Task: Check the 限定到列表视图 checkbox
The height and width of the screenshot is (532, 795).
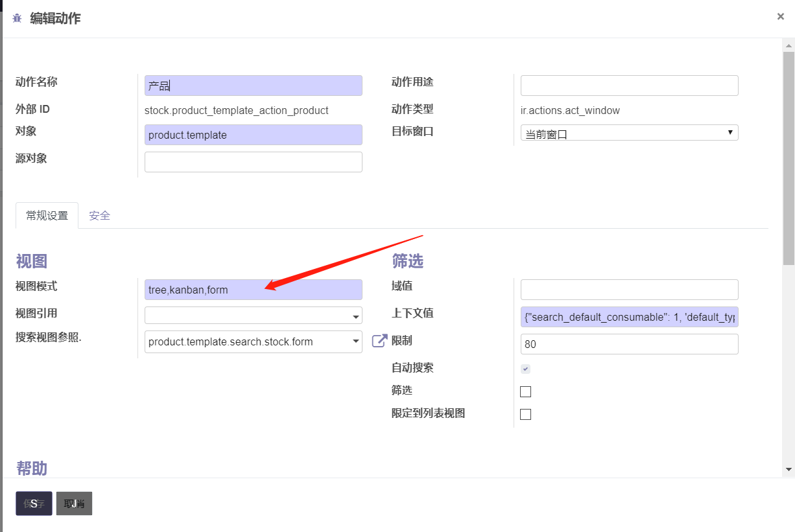Action: click(x=525, y=413)
